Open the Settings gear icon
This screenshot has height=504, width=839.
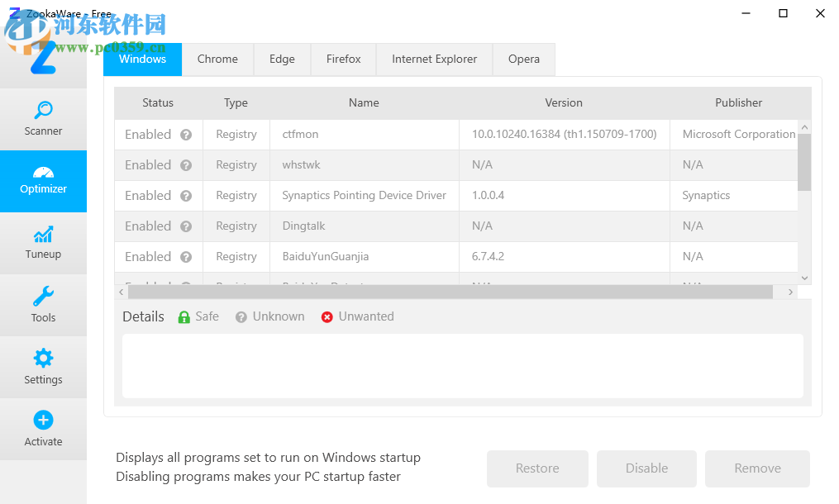43,359
